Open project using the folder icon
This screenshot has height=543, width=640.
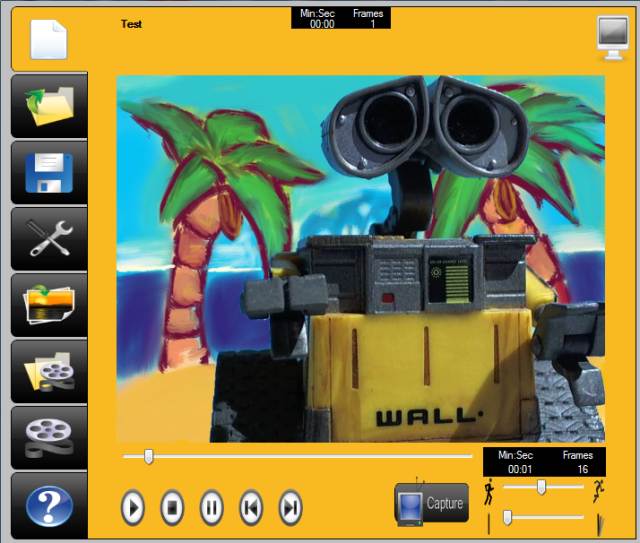pyautogui.click(x=49, y=106)
